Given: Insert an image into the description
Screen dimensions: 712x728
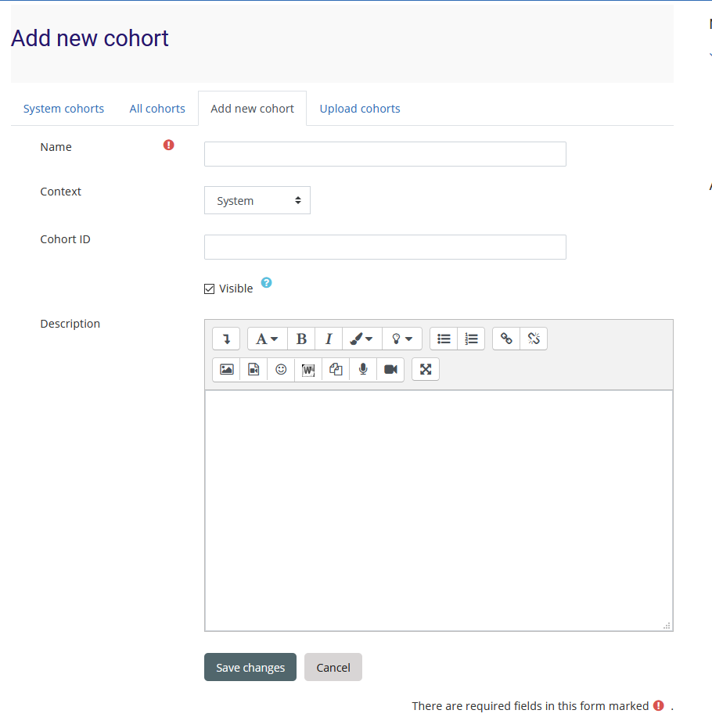Looking at the screenshot, I should coord(226,369).
